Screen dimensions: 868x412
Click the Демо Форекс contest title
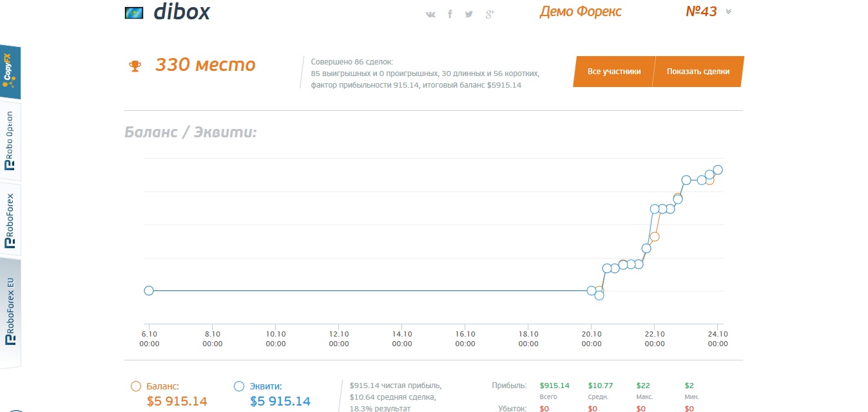[581, 12]
